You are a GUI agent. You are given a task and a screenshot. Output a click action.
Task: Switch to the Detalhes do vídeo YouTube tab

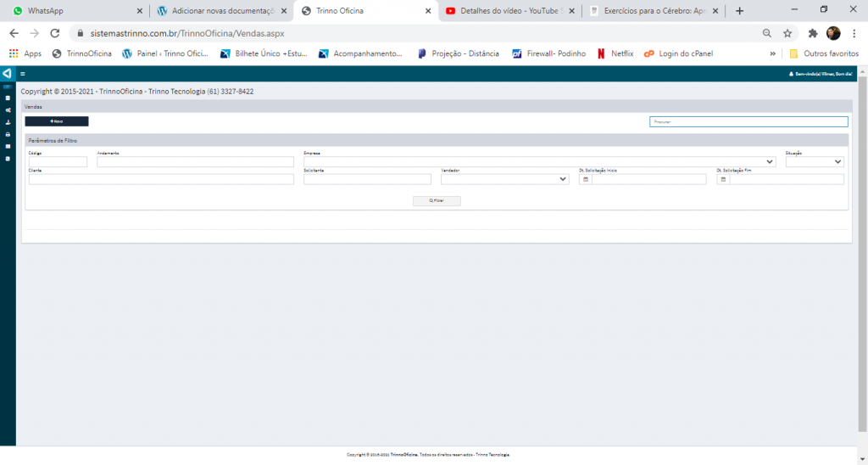click(509, 11)
